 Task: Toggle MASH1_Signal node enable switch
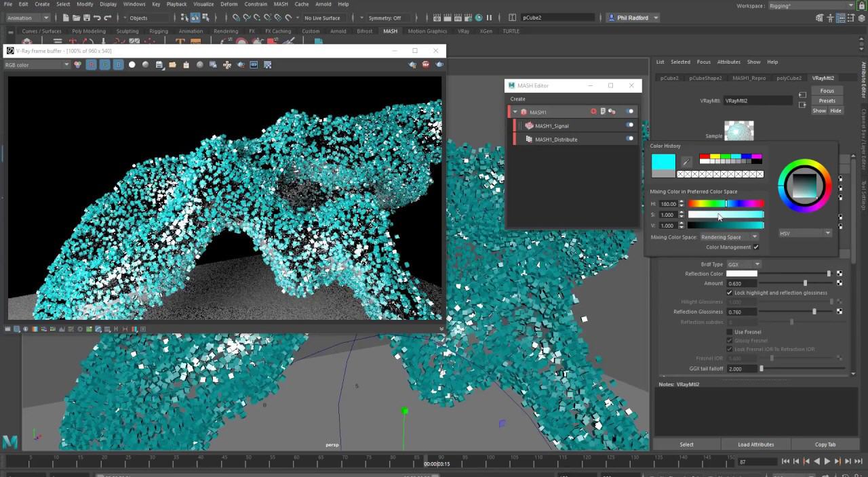point(630,125)
